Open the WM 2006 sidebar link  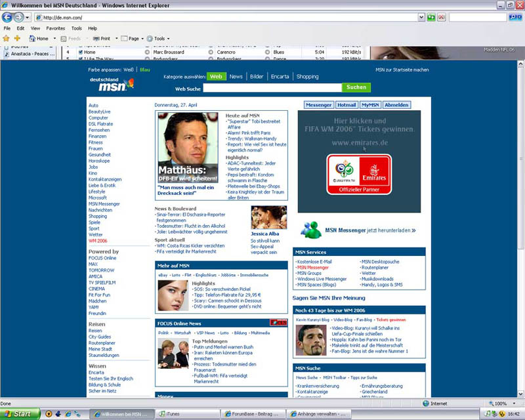pos(98,241)
